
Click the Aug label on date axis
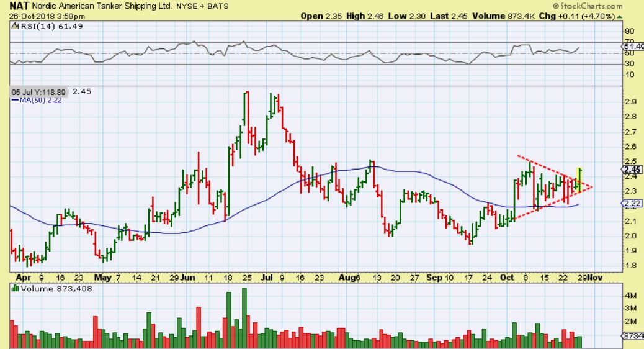[x=347, y=278]
